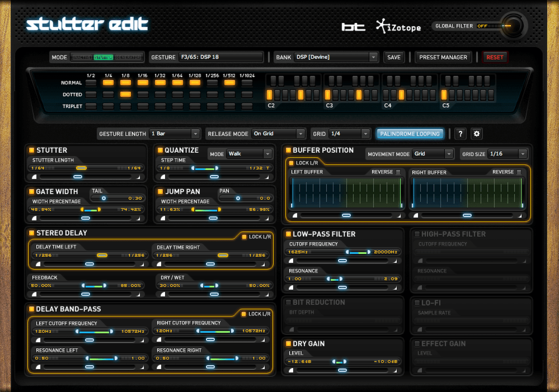This screenshot has height=392, width=559.
Task: Open the Movement Mode dropdown
Action: click(433, 154)
